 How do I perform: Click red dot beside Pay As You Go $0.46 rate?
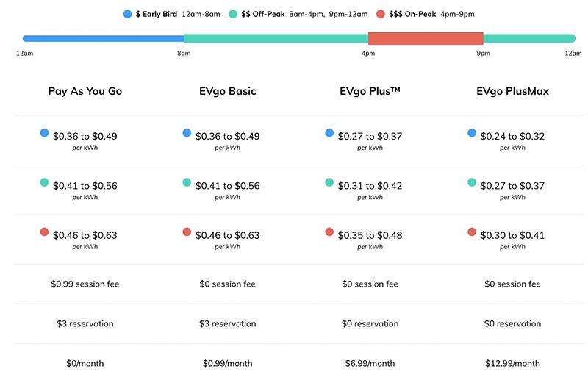click(x=44, y=232)
